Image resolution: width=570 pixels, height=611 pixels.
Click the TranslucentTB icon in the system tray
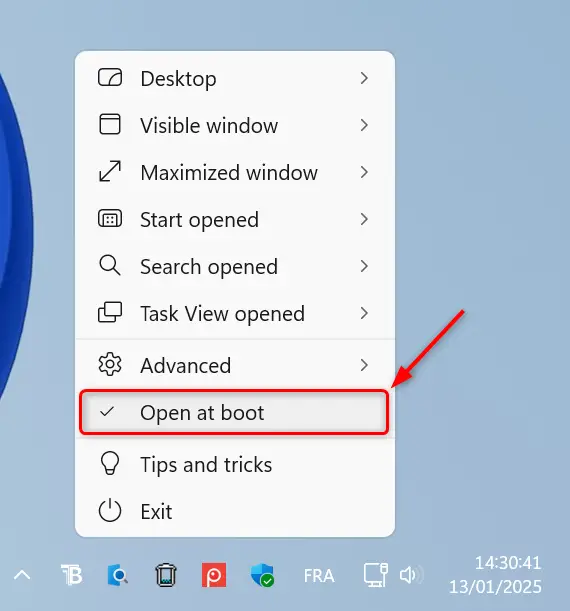(72, 575)
